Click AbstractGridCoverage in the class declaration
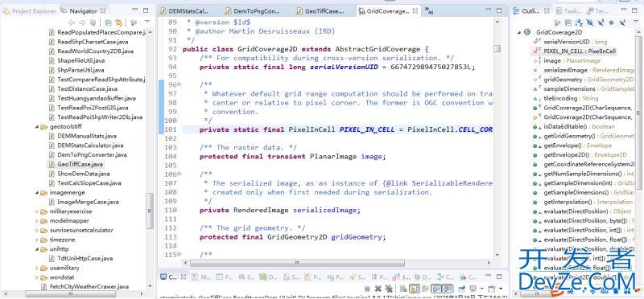644x299 pixels. tap(378, 49)
